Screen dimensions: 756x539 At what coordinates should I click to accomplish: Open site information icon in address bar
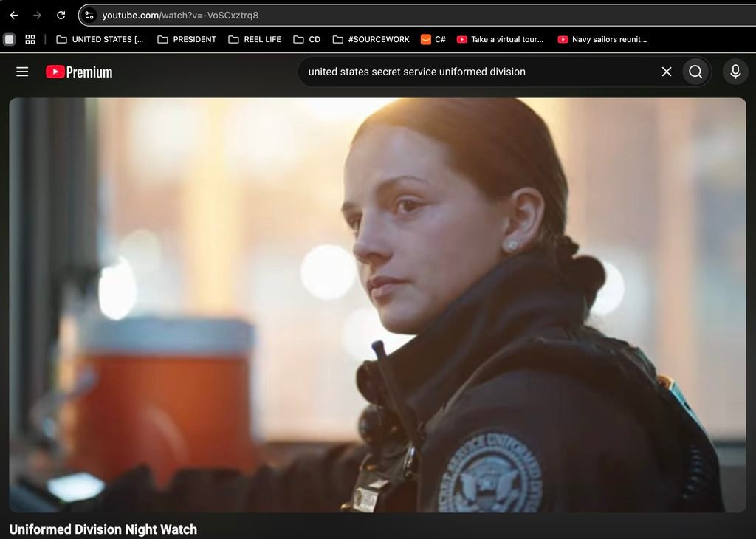tap(89, 16)
